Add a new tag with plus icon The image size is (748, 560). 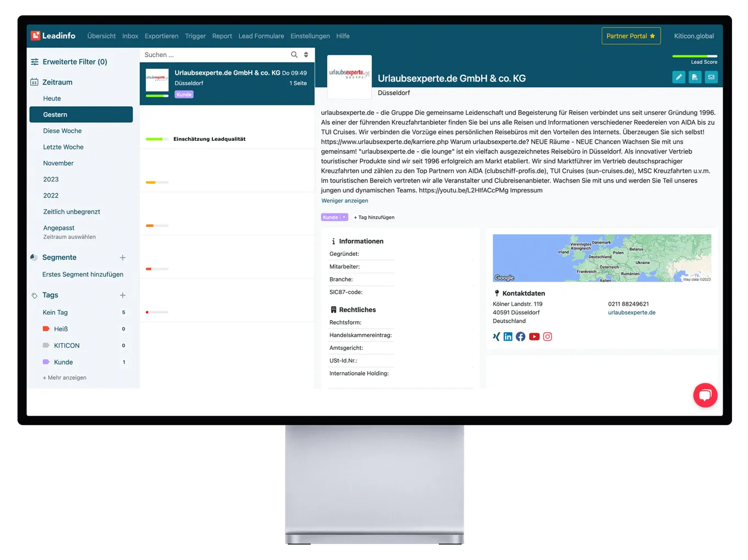123,295
